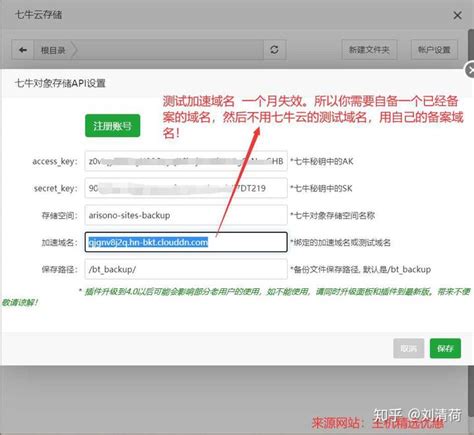Click the 保存路径: label
Viewport: 474px width, 435px height.
(60, 269)
